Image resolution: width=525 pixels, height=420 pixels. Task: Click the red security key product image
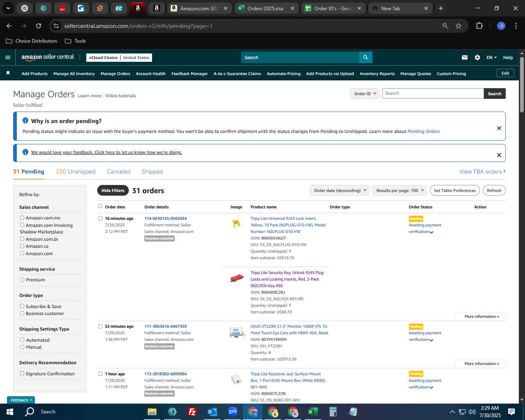click(x=236, y=278)
